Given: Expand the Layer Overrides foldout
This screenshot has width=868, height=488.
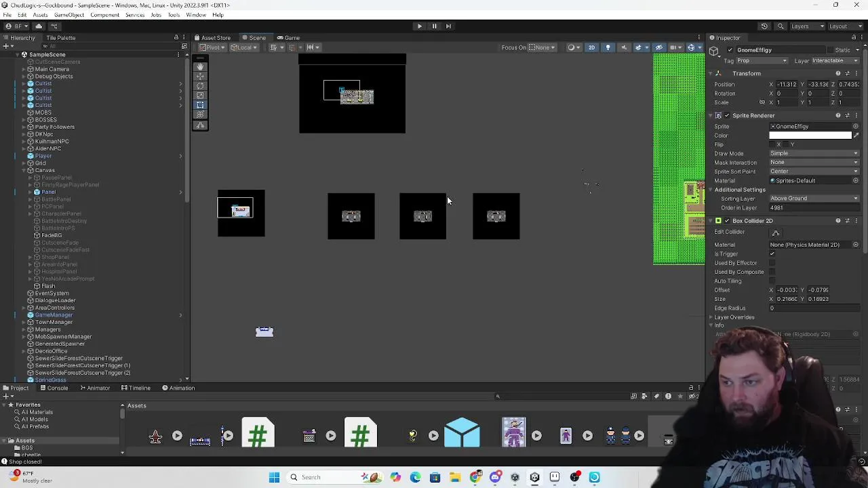Looking at the screenshot, I should point(711,317).
